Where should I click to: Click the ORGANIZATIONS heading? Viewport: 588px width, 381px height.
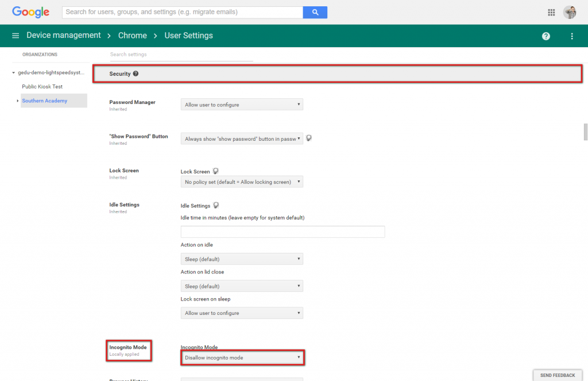click(40, 55)
